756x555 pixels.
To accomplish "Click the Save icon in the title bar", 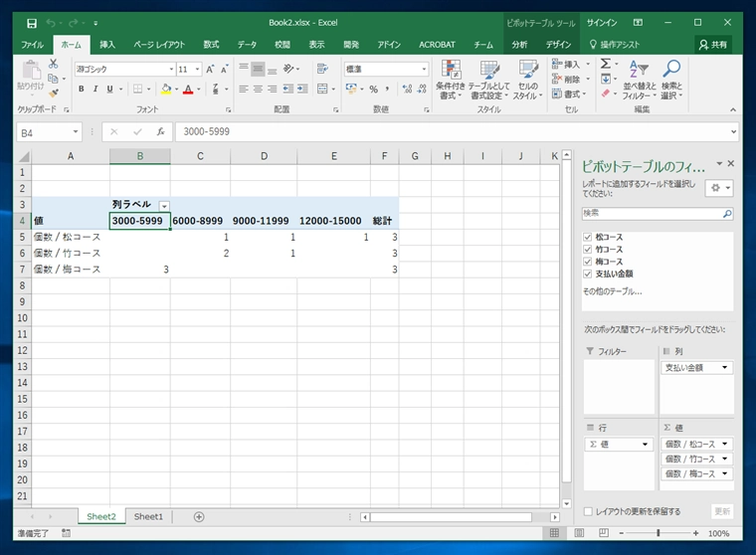I will pyautogui.click(x=32, y=23).
